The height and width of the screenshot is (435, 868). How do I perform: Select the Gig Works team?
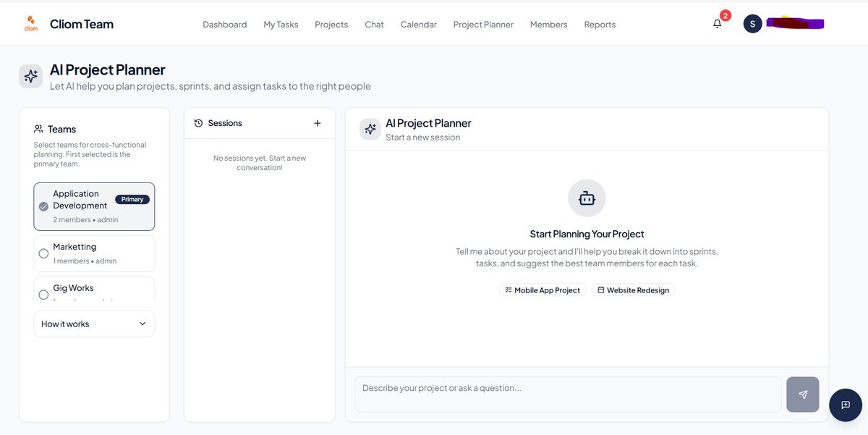pos(94,290)
